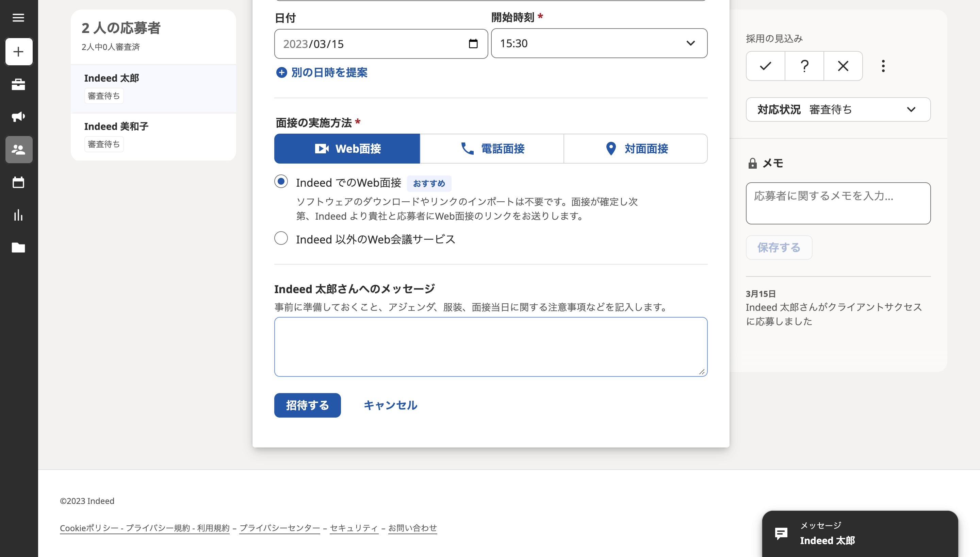
Task: Click the applicant message text area
Action: click(491, 347)
